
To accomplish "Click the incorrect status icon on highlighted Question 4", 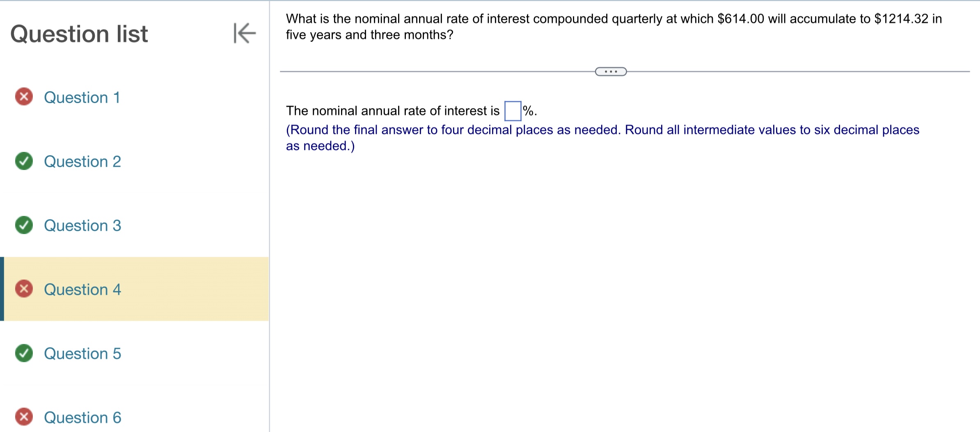I will click(24, 289).
